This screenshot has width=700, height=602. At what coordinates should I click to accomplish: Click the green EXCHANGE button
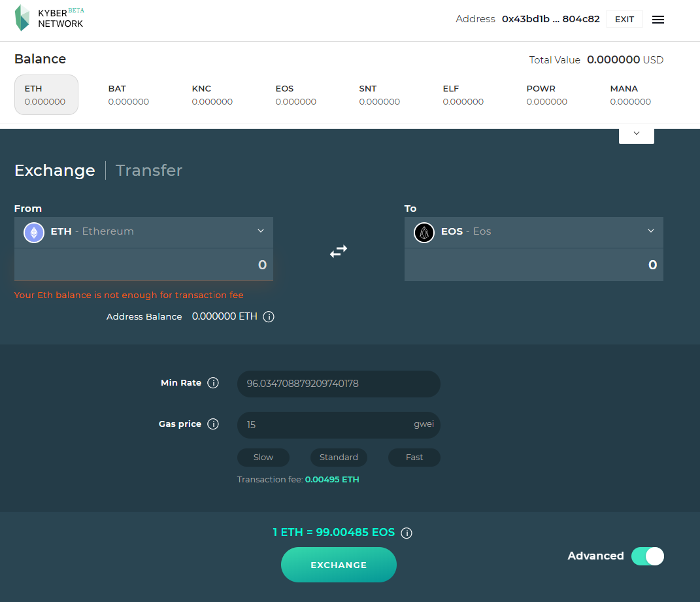click(x=339, y=565)
